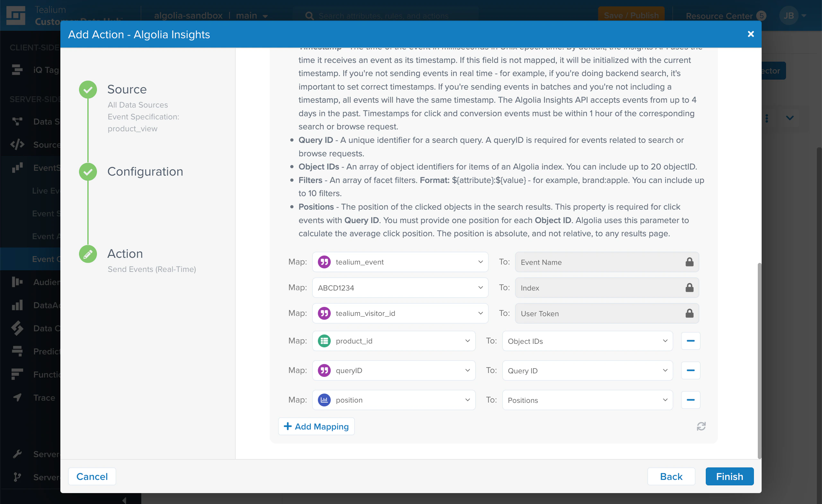Click the Add Mapping button
822x504 pixels.
316,426
